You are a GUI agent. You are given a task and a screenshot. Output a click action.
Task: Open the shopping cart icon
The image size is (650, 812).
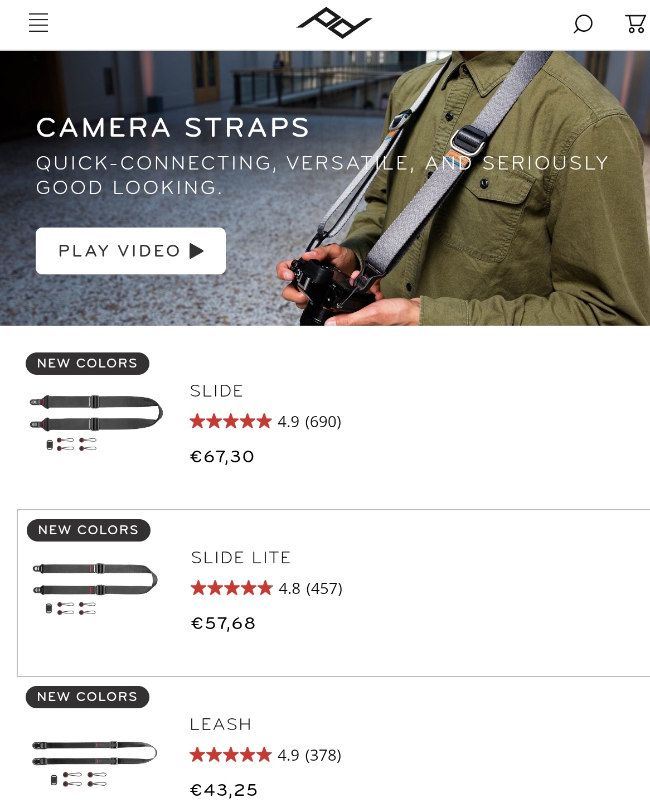pyautogui.click(x=636, y=23)
